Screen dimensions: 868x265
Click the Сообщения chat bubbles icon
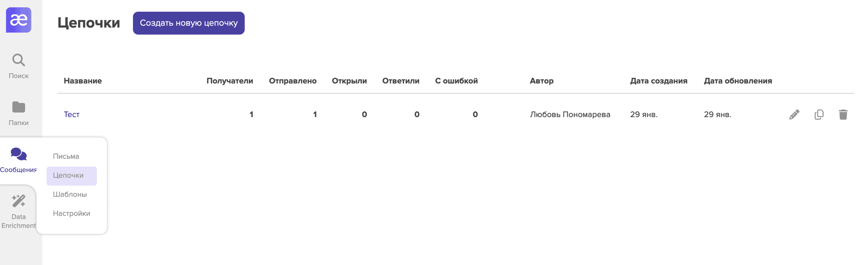click(x=19, y=154)
